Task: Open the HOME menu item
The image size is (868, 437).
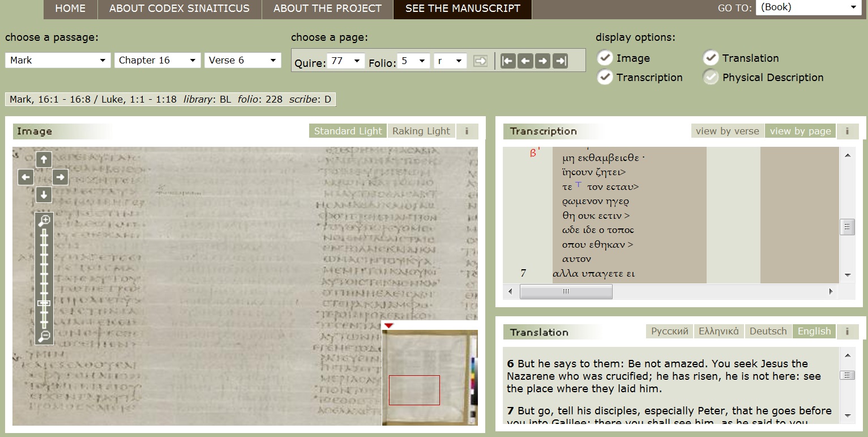Action: (x=70, y=9)
